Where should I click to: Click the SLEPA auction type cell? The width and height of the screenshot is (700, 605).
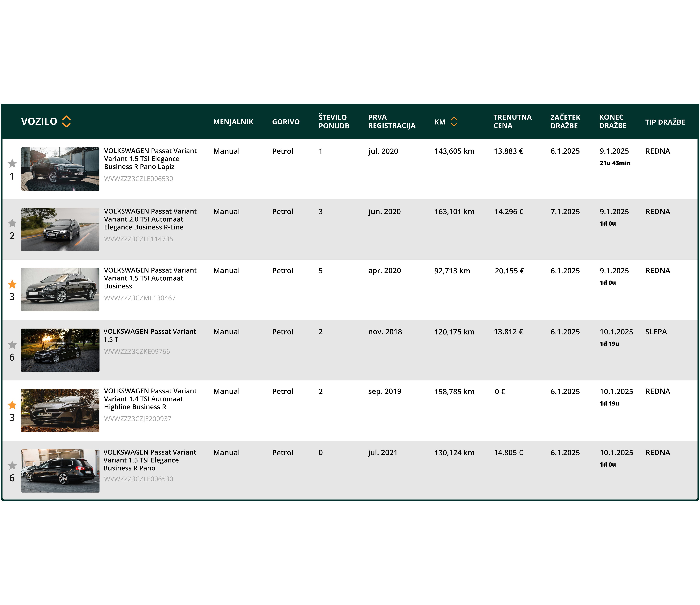click(656, 332)
